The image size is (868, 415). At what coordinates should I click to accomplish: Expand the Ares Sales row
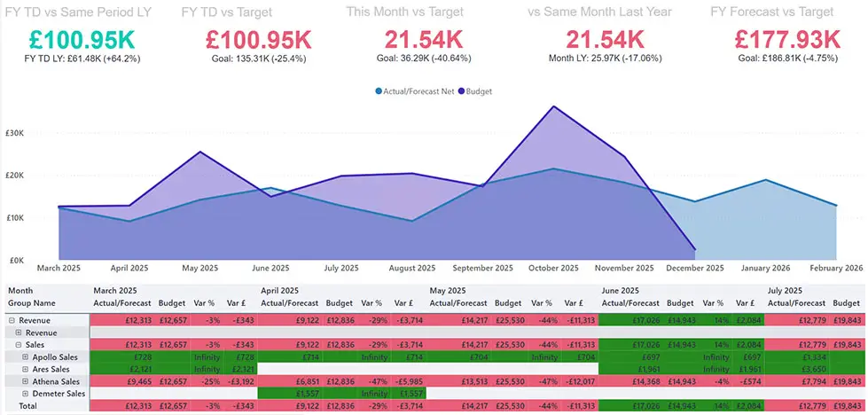24,369
